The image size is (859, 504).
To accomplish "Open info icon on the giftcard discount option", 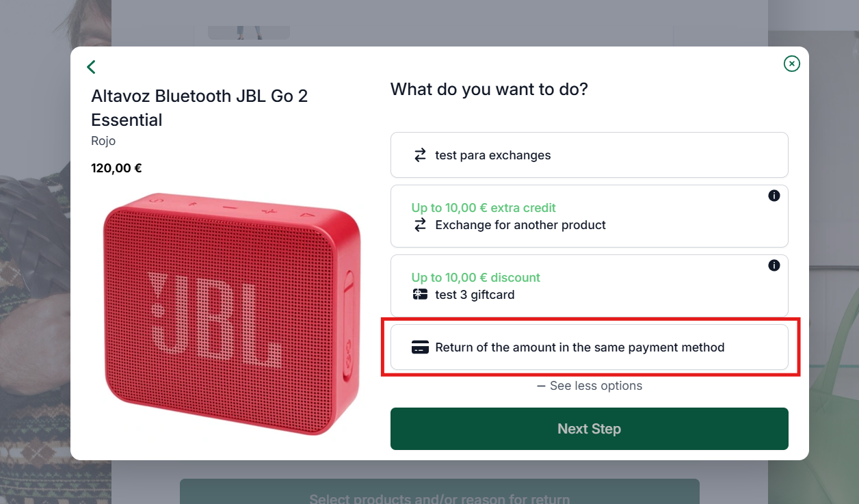I will click(x=774, y=265).
